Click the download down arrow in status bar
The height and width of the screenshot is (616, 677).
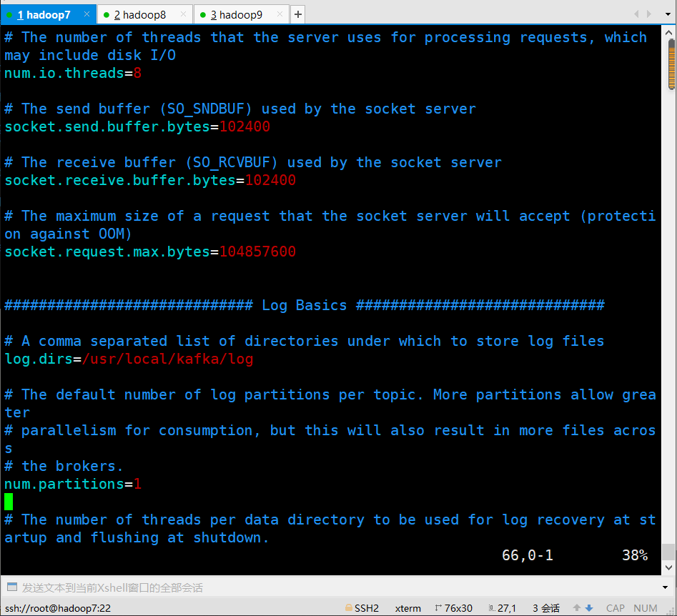coord(589,608)
